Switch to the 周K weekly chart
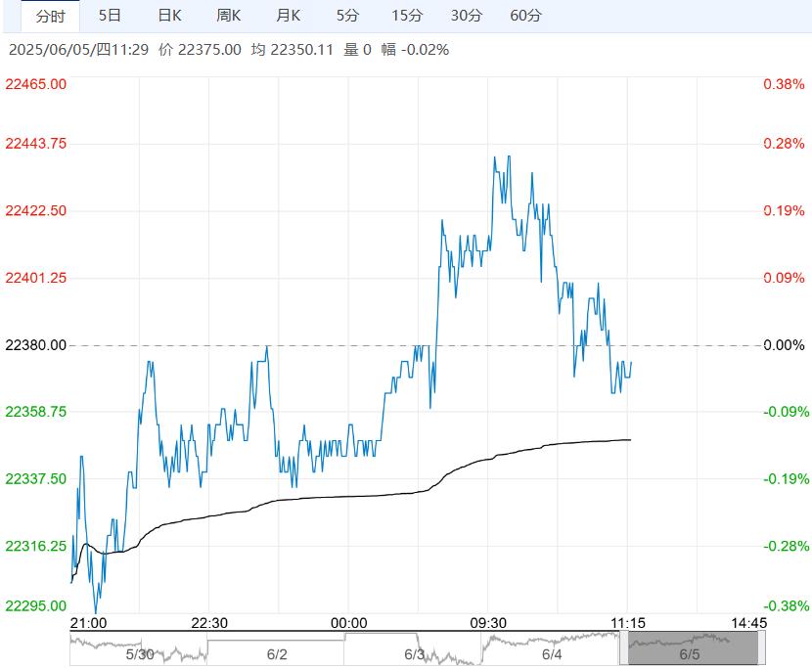Image resolution: width=812 pixels, height=669 pixels. 229,16
